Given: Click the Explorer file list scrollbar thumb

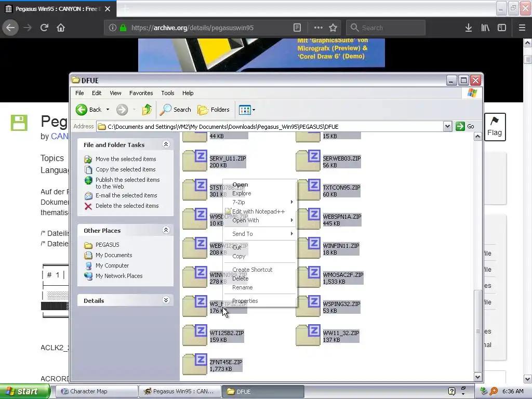Looking at the screenshot, I should [x=478, y=331].
